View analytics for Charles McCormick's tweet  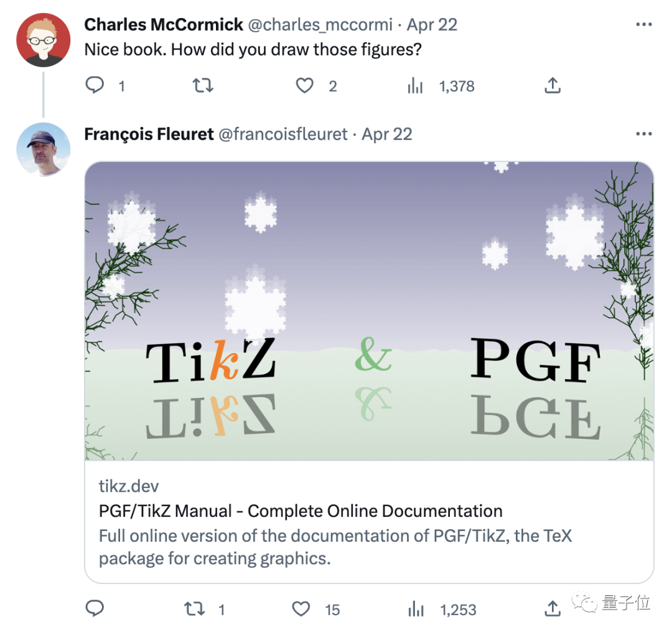tap(415, 86)
